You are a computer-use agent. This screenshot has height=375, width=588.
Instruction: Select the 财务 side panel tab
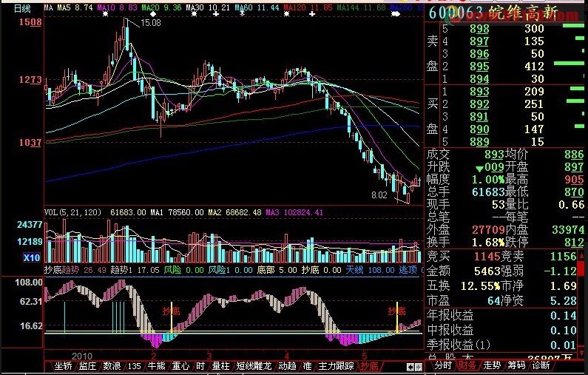click(x=467, y=365)
